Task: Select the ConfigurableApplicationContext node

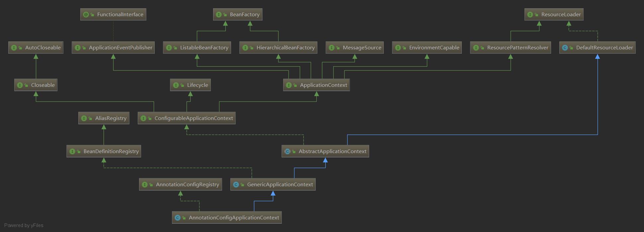Action: [187, 118]
